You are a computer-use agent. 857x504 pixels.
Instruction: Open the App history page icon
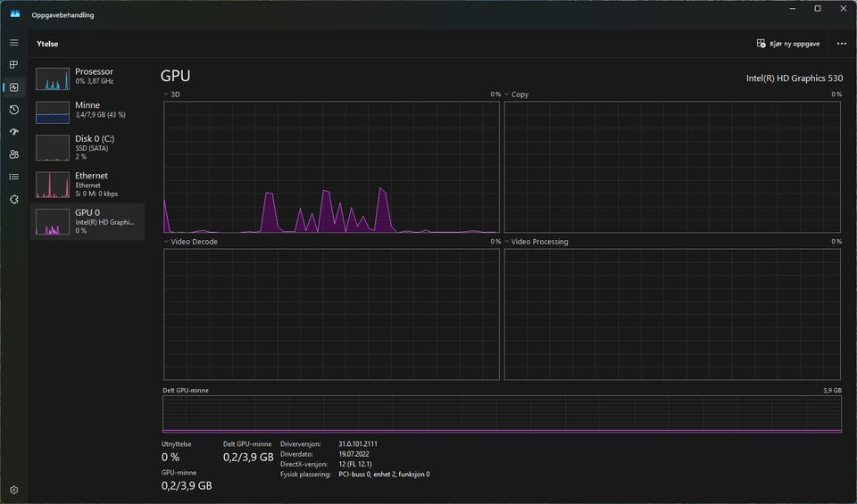tap(13, 110)
